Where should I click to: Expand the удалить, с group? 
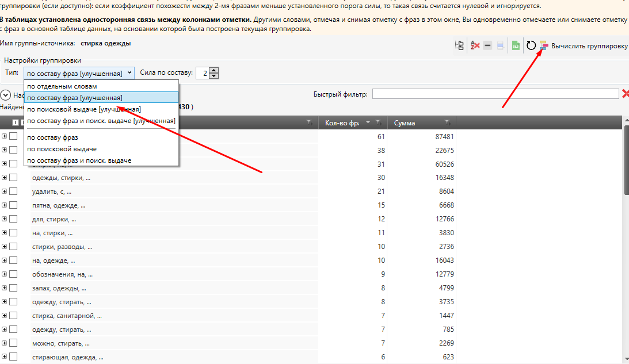4,191
